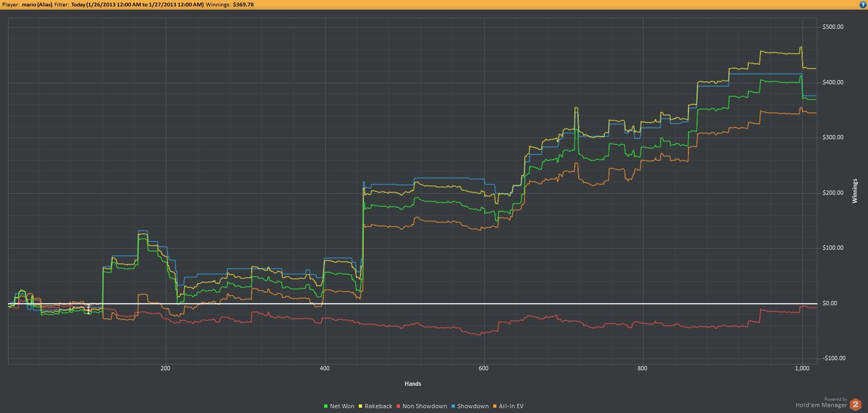Click the "1,000" hands x-axis label
This screenshot has width=868, height=413.
tap(802, 368)
